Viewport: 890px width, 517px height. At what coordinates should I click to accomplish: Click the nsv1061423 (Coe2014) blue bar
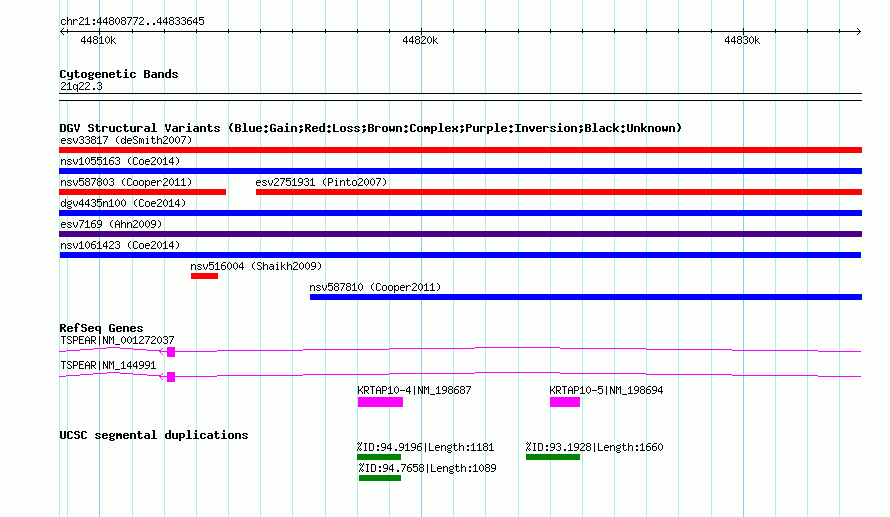click(460, 255)
